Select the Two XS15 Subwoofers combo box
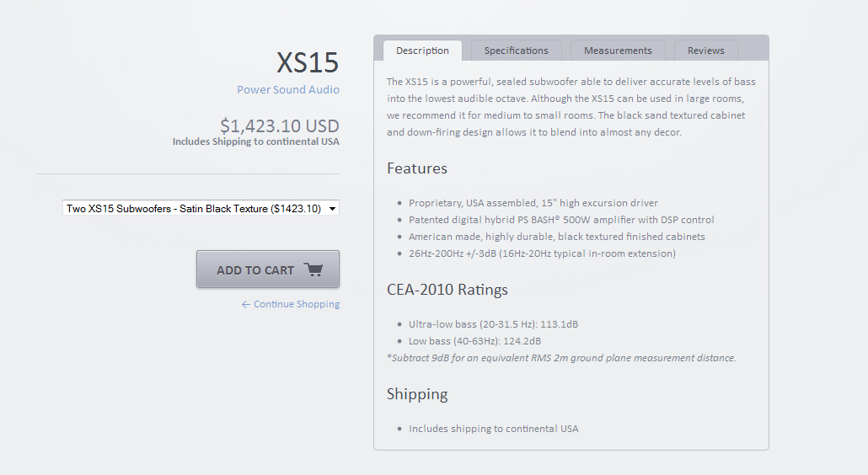868x475 pixels. 201,209
